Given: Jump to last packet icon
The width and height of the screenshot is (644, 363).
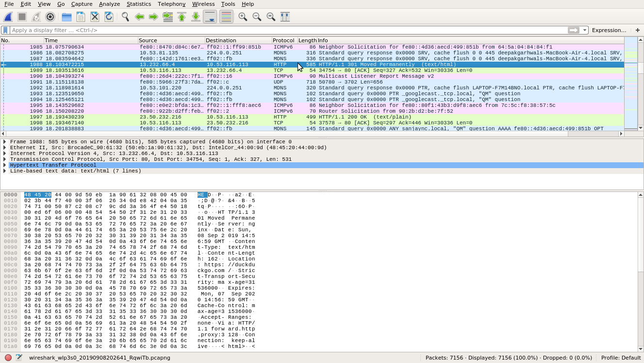Looking at the screenshot, I should 196,17.
